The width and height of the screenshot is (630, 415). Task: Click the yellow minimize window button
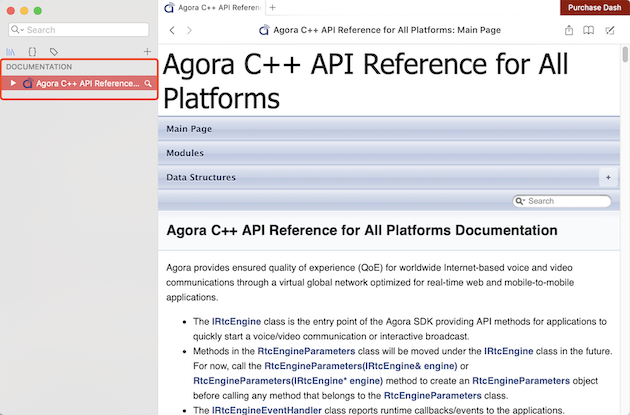24,11
